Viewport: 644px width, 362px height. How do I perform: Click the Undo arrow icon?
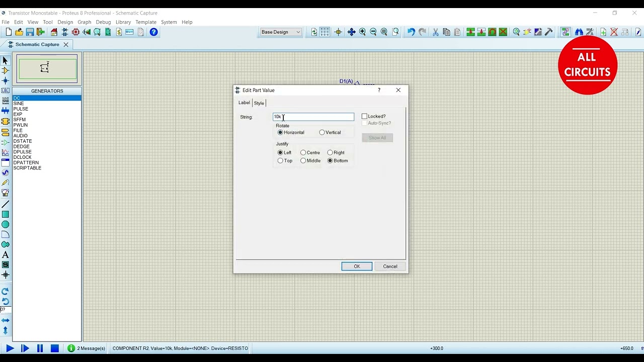tap(411, 32)
